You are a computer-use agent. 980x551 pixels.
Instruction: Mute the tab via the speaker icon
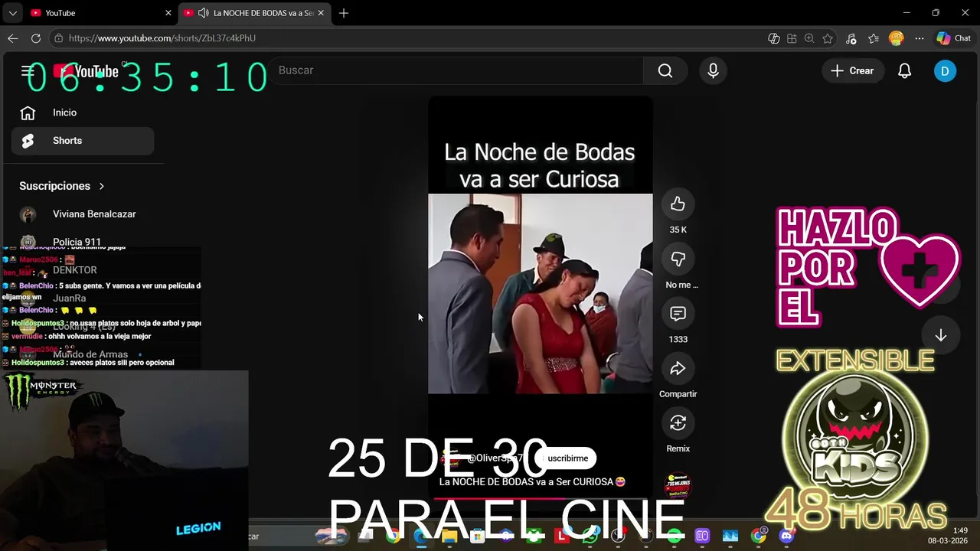pos(203,13)
